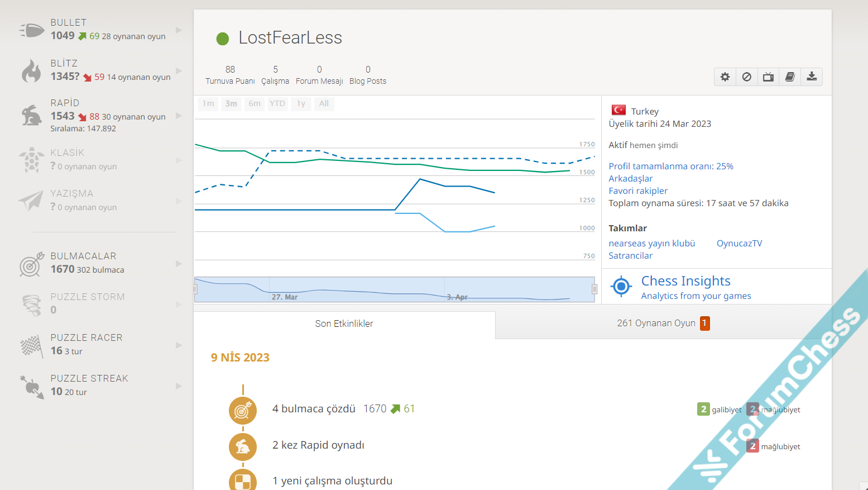
Task: Click the Chess Insights crosshair icon
Action: tap(621, 287)
